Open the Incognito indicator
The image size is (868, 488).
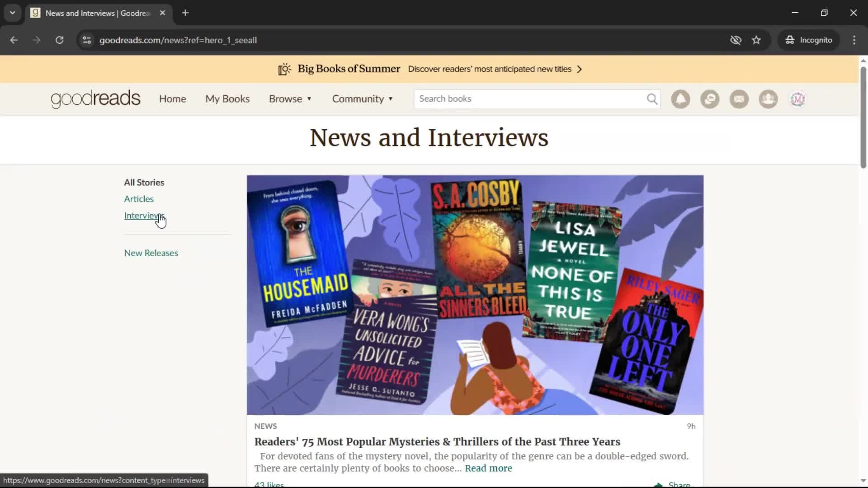tap(809, 40)
